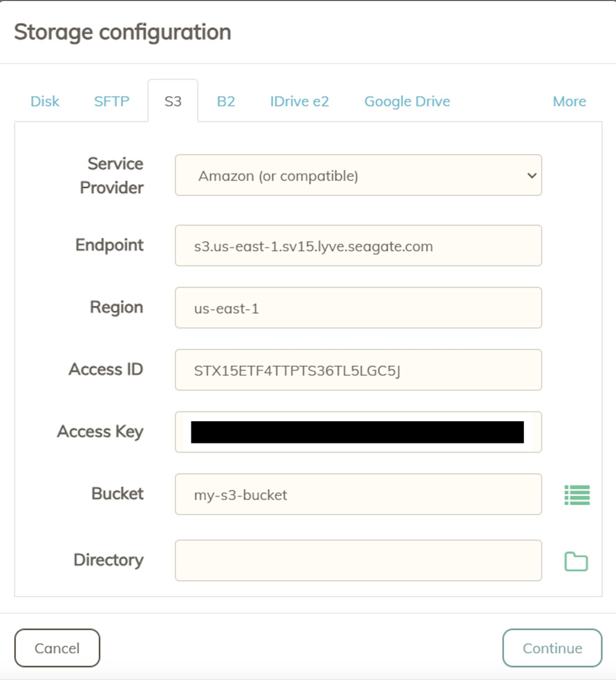
Task: Browse directories with the folder icon
Action: click(x=576, y=561)
